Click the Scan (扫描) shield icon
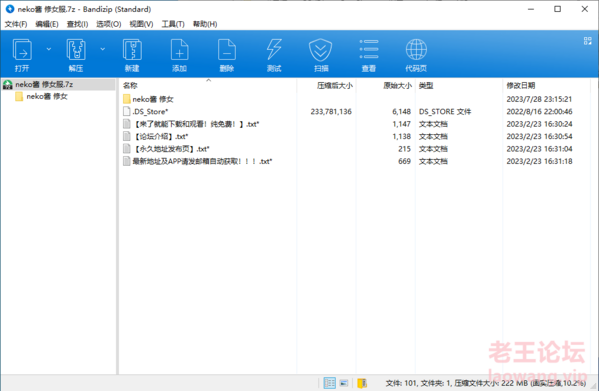 [x=321, y=50]
